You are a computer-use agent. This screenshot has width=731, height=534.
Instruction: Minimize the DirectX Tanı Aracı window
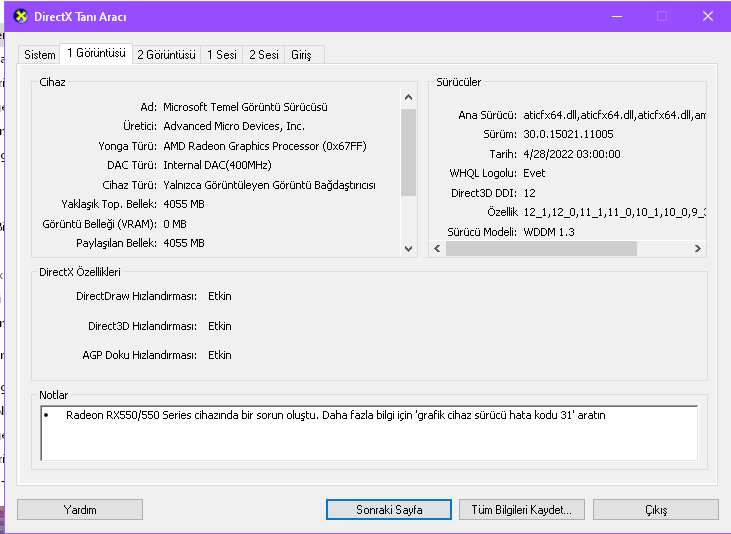(617, 16)
